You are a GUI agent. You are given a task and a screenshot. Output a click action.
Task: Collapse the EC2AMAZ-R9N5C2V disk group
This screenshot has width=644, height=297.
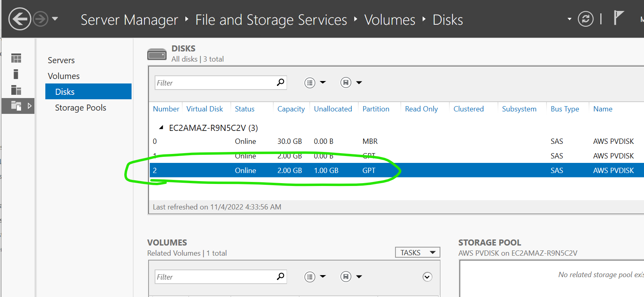(x=161, y=128)
